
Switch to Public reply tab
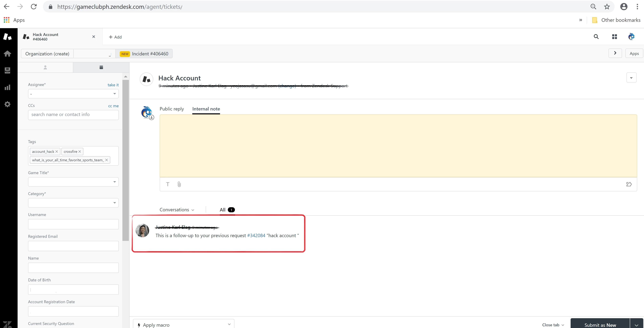point(171,109)
